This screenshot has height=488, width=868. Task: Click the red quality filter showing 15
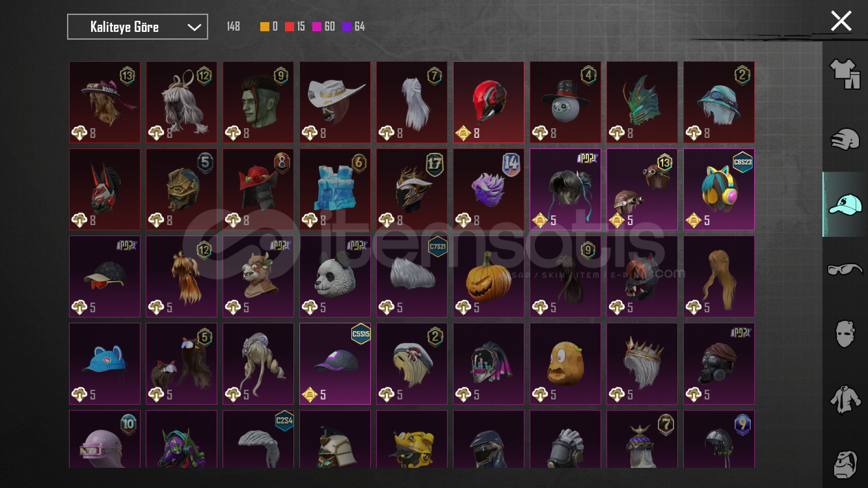295,27
